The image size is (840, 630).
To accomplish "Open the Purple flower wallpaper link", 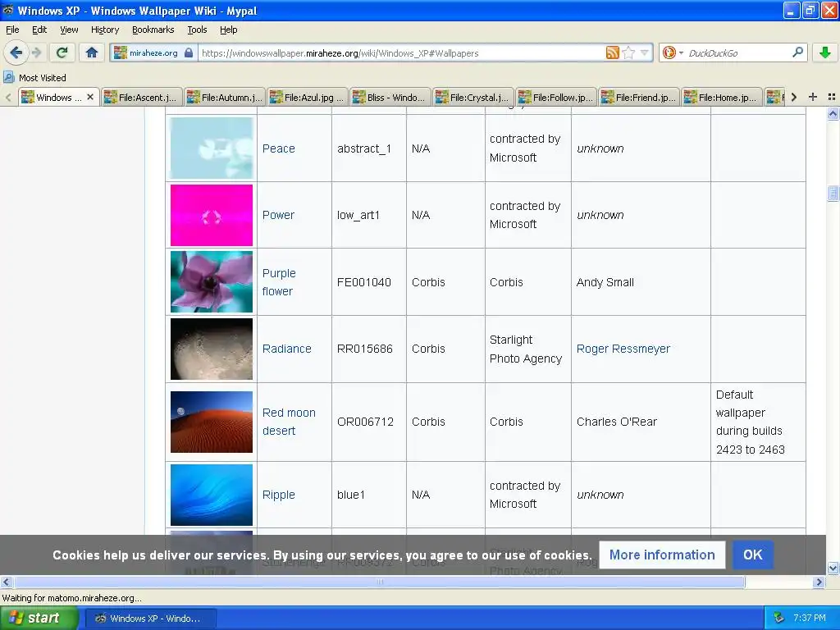I will [x=279, y=282].
